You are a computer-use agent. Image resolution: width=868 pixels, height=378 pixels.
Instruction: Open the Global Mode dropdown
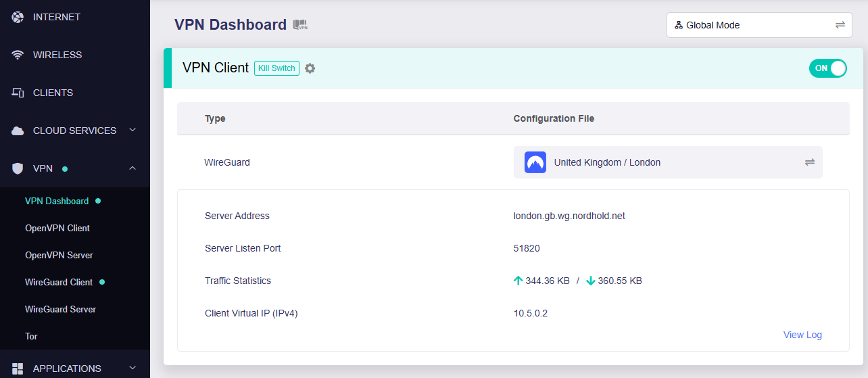tap(758, 25)
